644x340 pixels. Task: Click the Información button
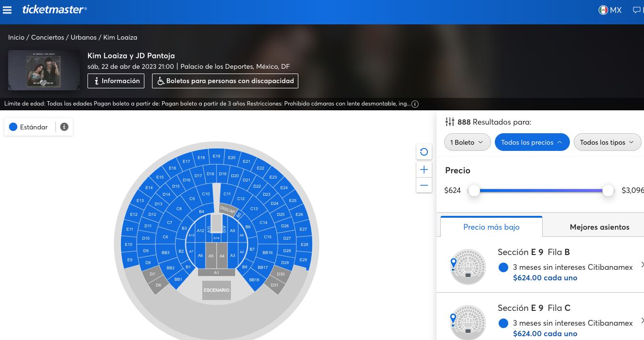click(116, 81)
